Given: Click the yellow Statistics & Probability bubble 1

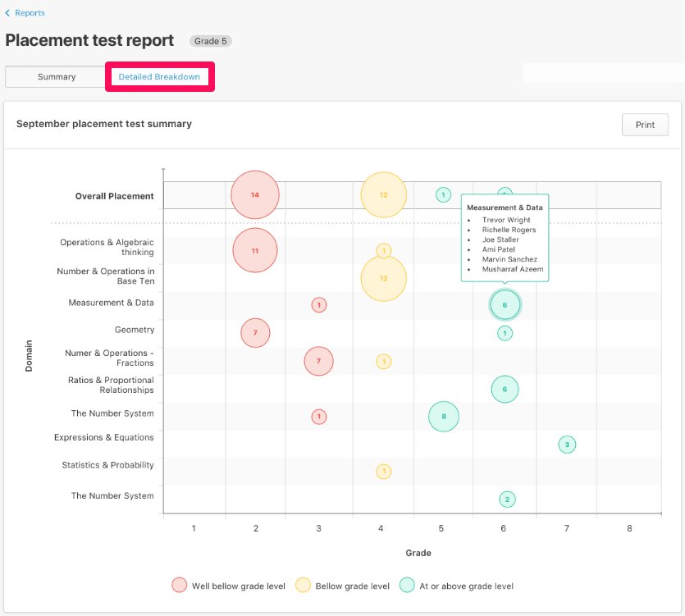Looking at the screenshot, I should [383, 472].
